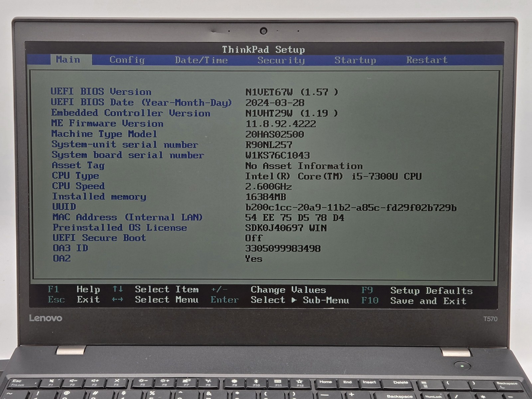The image size is (532, 399).
Task: Click Installed memory label
Action: (x=99, y=197)
